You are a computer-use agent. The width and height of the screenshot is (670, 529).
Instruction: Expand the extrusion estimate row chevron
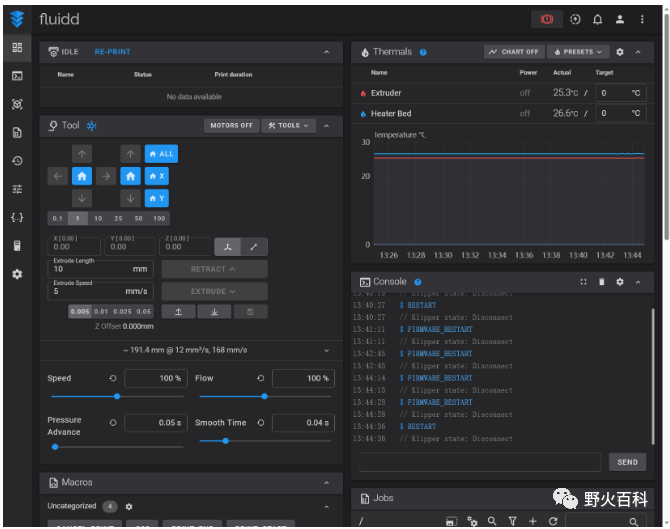pos(326,350)
